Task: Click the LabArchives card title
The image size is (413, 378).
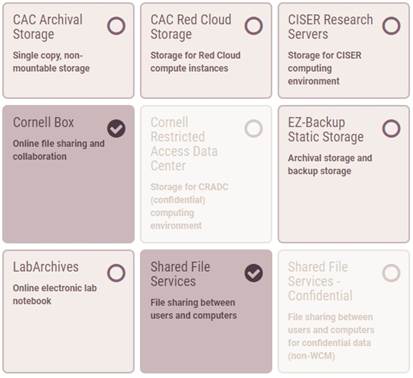Action: point(46,267)
